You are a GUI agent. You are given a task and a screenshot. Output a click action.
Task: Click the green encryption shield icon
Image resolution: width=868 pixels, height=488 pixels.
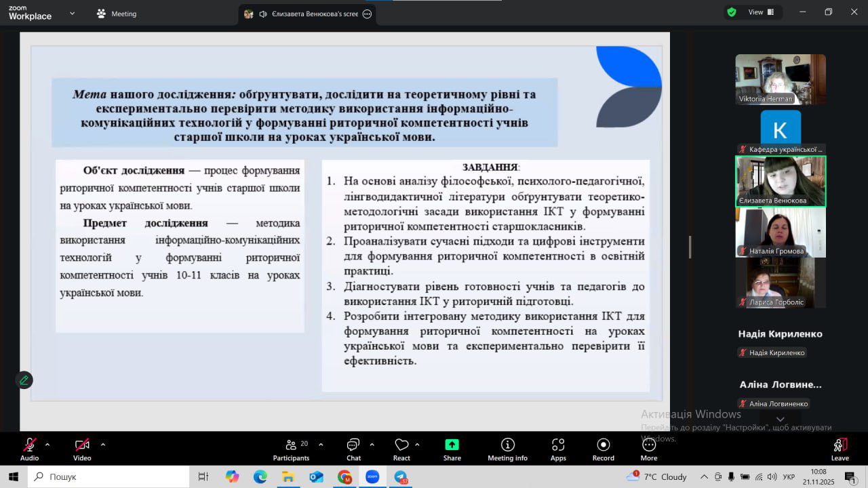pos(732,12)
